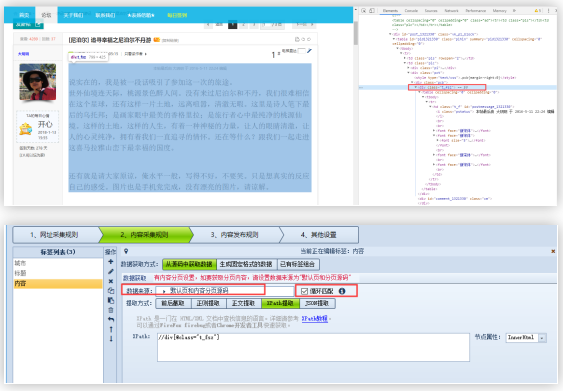Select the 内容 tag in the tag list

point(58,284)
